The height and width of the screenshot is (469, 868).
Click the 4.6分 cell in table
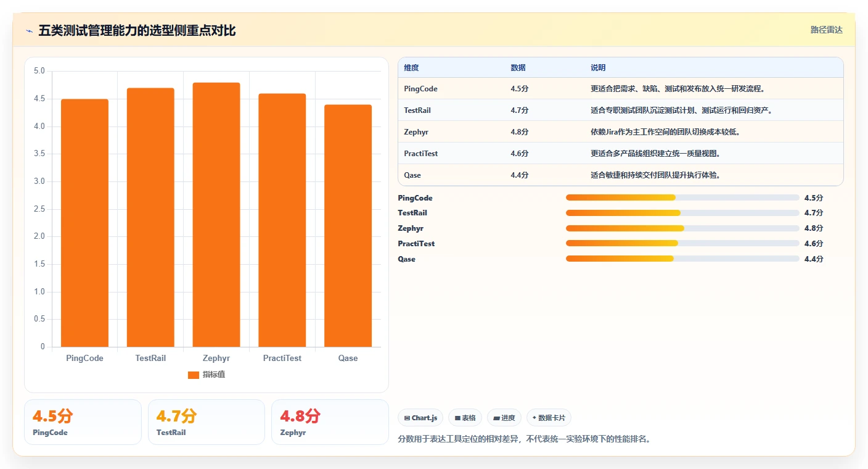[x=520, y=154]
